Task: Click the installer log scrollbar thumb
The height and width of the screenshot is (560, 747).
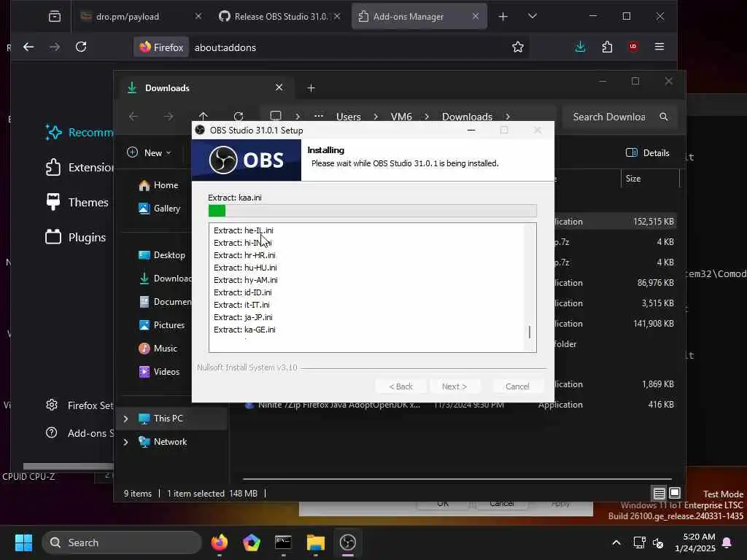Action: [530, 332]
